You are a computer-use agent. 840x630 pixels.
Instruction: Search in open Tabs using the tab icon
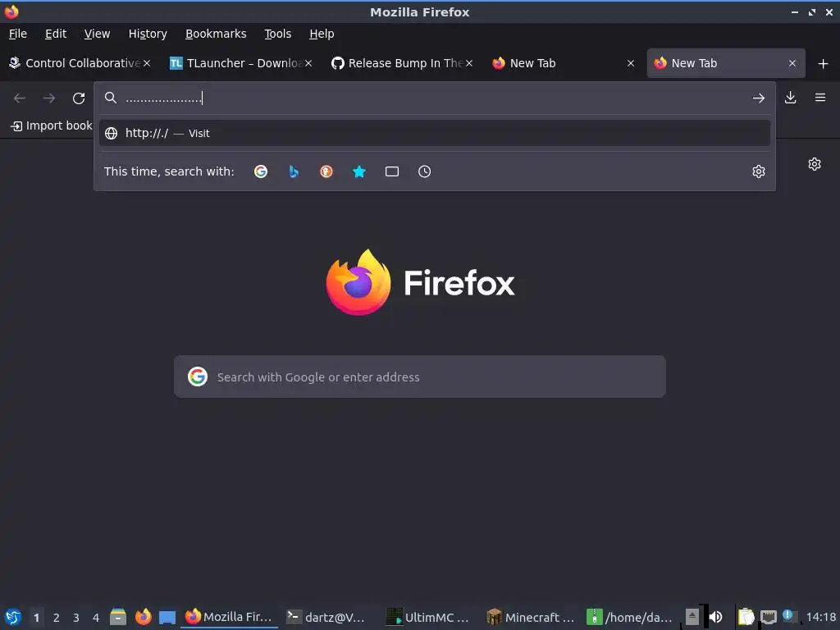click(391, 171)
